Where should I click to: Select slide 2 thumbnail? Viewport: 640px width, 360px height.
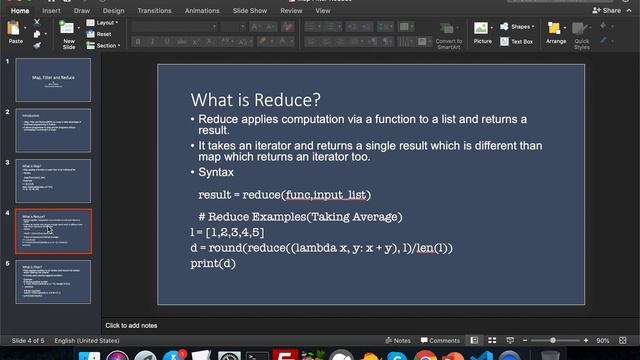click(x=53, y=130)
